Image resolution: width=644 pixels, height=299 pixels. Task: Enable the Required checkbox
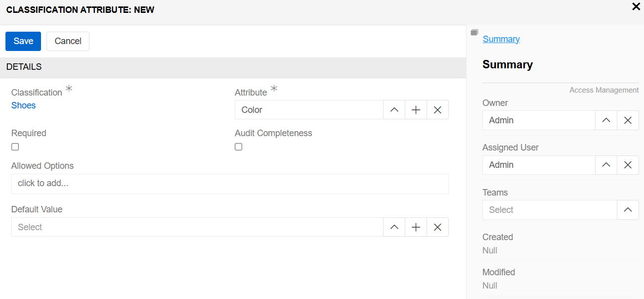[x=15, y=147]
